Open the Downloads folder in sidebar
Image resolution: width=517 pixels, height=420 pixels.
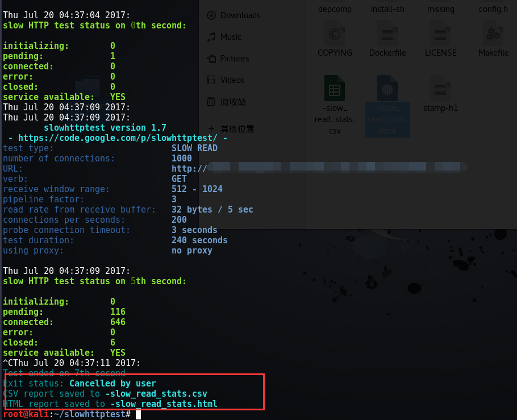point(240,15)
